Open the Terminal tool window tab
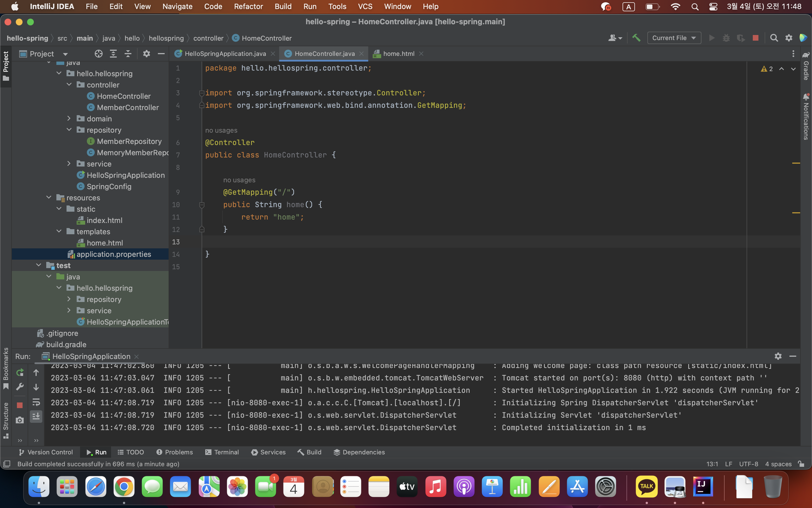The image size is (812, 508). pos(222,452)
